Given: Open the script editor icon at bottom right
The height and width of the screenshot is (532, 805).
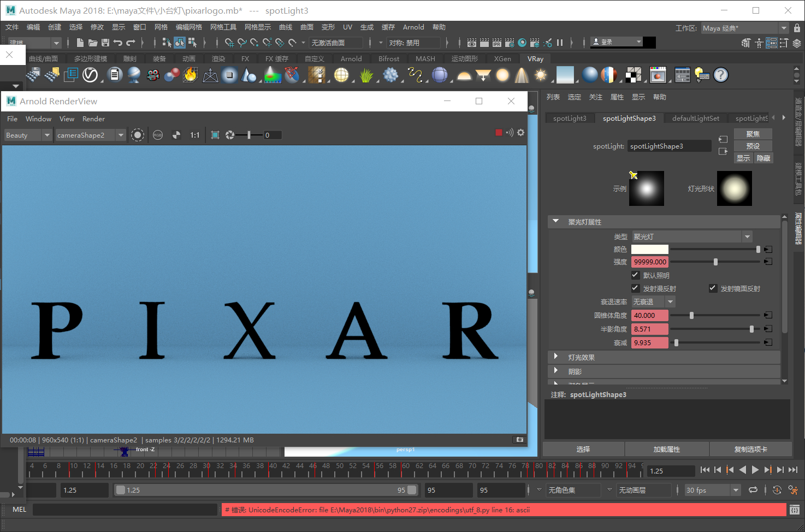Looking at the screenshot, I should (795, 510).
